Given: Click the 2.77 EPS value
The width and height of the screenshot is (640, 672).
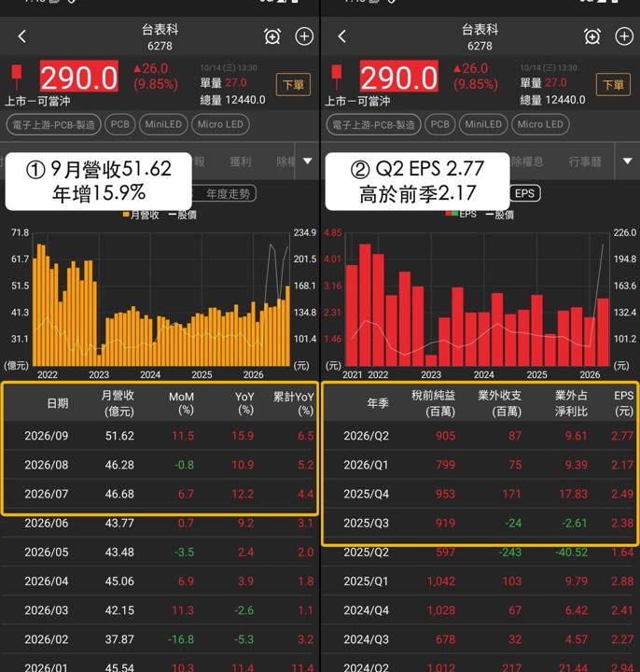Looking at the screenshot, I should [x=622, y=436].
